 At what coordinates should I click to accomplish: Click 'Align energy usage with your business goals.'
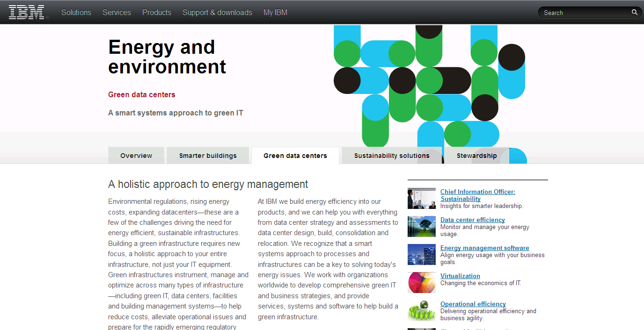point(492,258)
